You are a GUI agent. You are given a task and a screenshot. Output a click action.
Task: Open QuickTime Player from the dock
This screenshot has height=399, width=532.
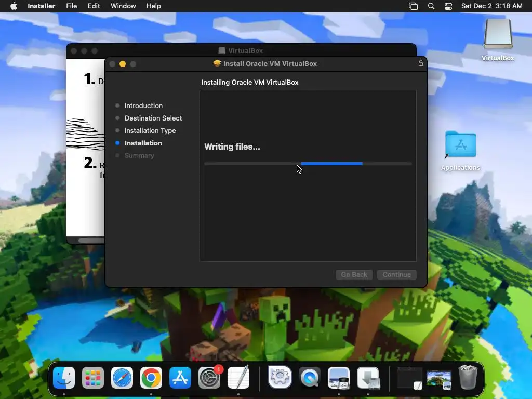tap(310, 378)
